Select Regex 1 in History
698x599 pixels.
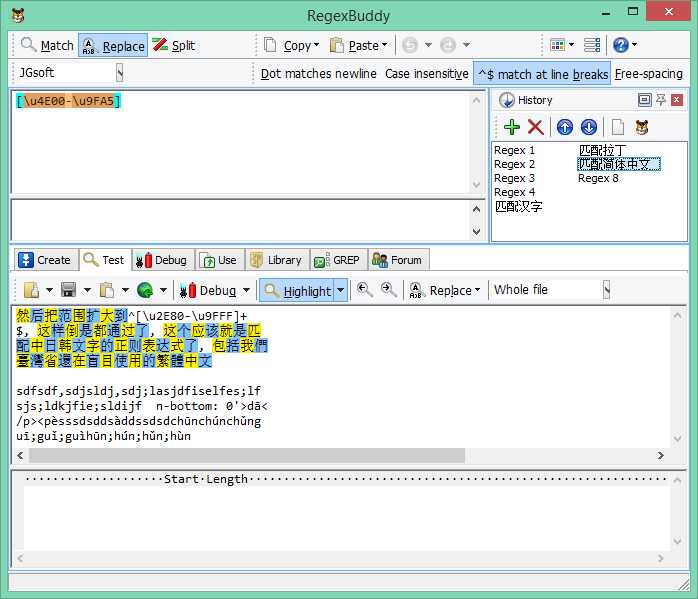(x=514, y=150)
